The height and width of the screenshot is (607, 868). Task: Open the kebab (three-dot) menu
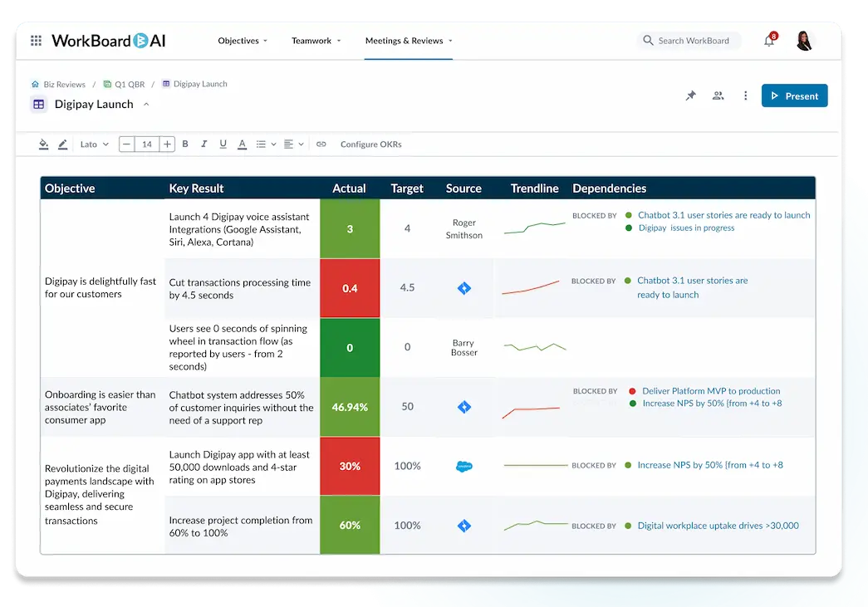[745, 95]
